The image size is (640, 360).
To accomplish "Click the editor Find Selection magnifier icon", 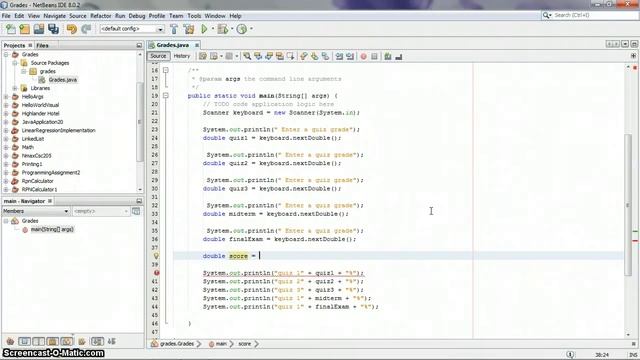I will [247, 56].
